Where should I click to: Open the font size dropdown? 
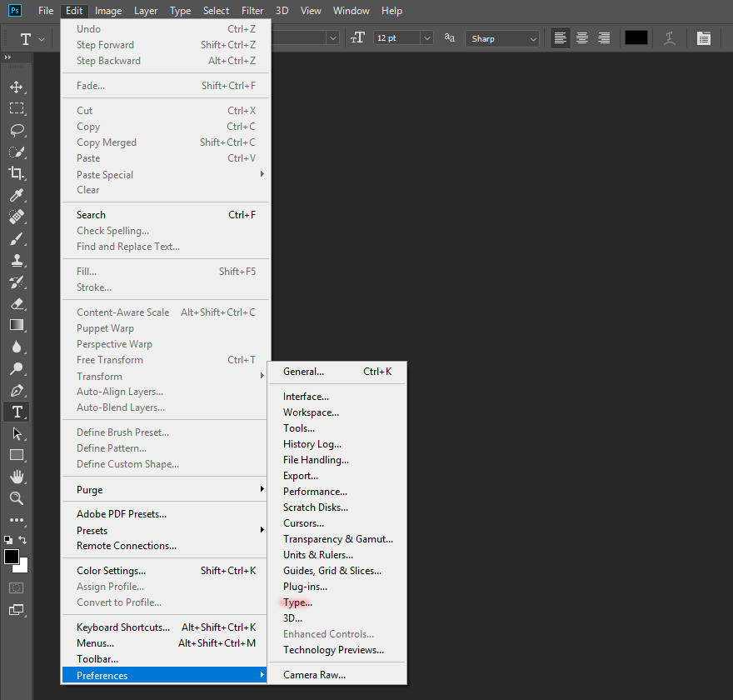coord(426,38)
